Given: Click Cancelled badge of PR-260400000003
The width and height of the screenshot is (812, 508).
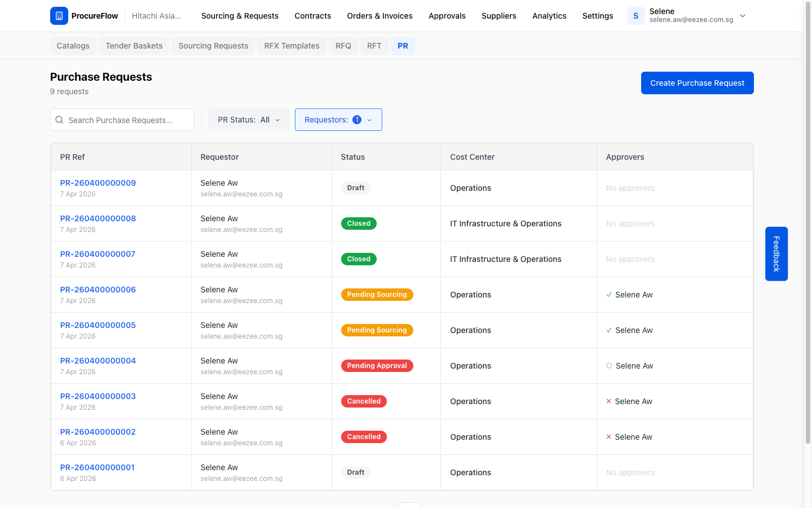Looking at the screenshot, I should 364,401.
